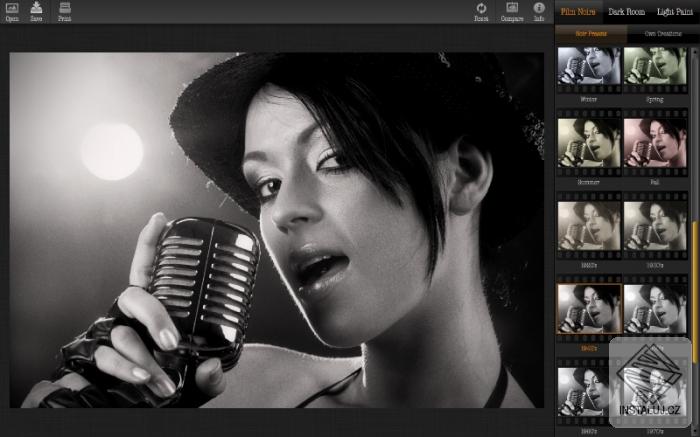Show the Own Creations list
Image resolution: width=700 pixels, height=437 pixels.
pos(663,33)
